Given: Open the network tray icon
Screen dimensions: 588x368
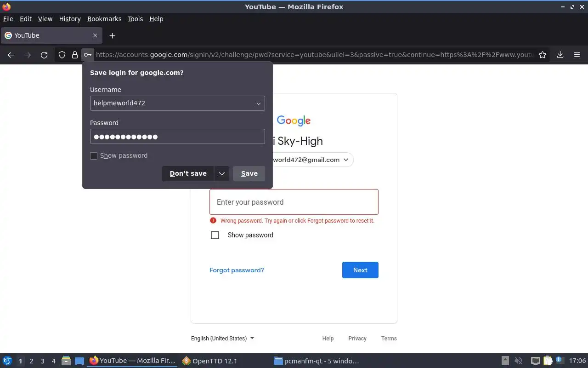Looking at the screenshot, I should pos(535,361).
